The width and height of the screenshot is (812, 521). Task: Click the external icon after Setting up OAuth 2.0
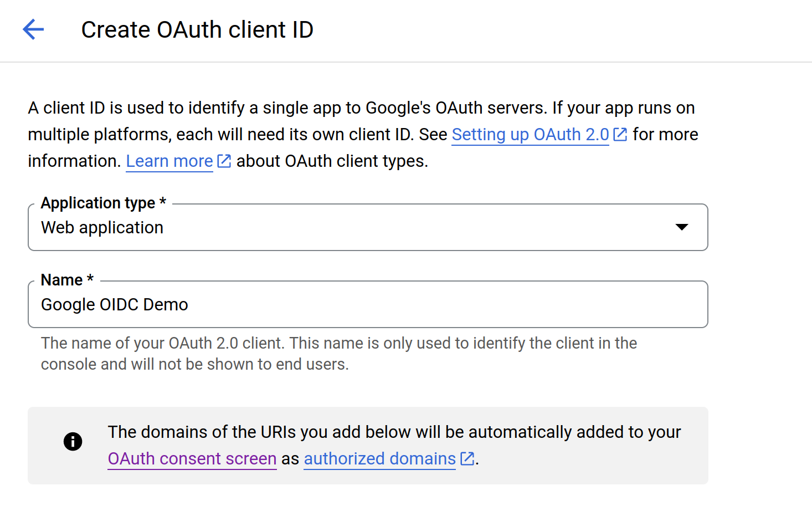pyautogui.click(x=620, y=135)
